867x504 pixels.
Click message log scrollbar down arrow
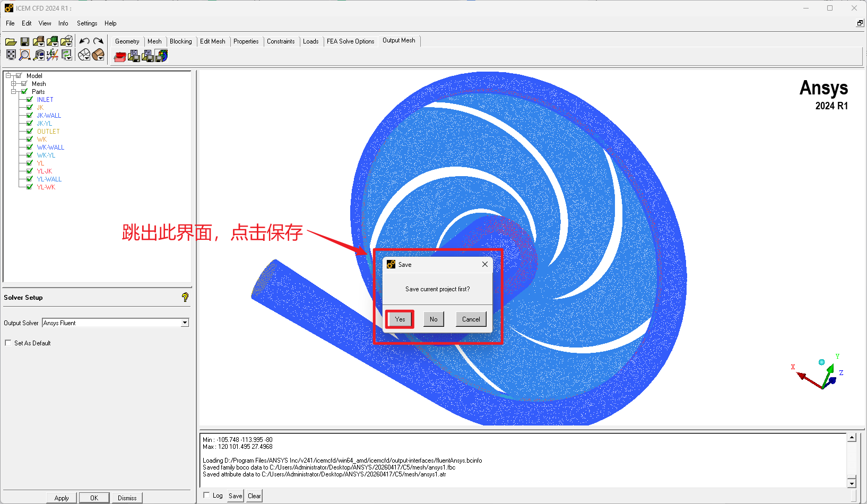tap(852, 483)
